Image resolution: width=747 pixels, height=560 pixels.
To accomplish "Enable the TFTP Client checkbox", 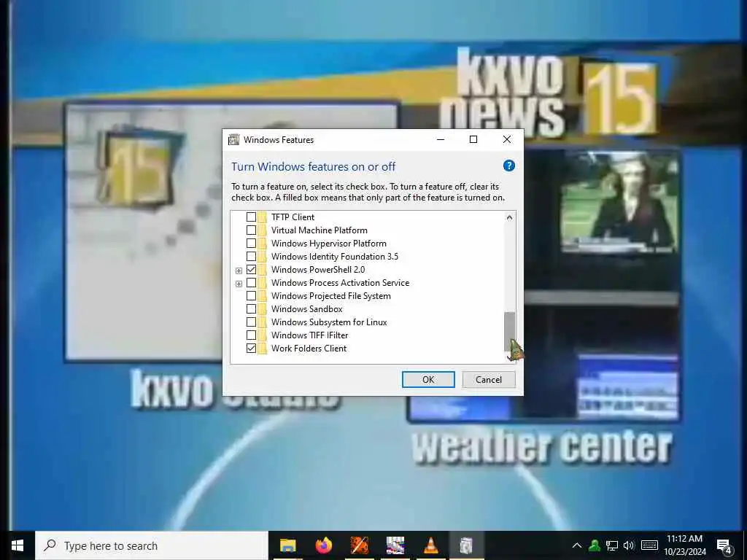I will point(251,217).
